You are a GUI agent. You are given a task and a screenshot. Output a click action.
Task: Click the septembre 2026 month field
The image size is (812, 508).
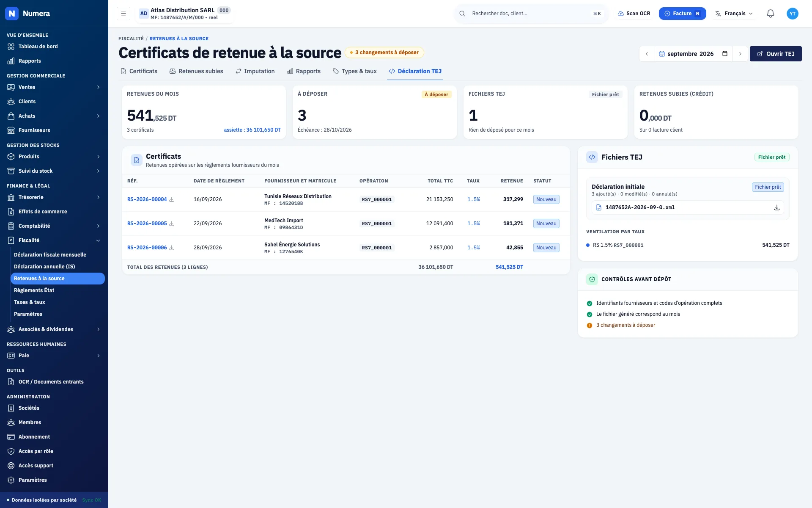[694, 54]
